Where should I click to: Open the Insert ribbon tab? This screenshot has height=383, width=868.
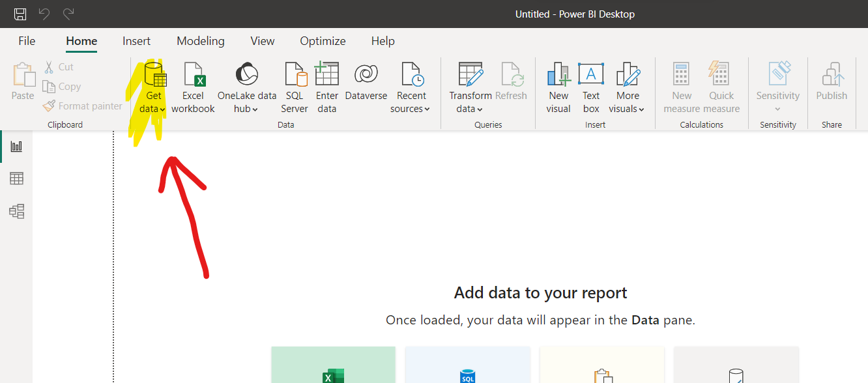point(136,41)
